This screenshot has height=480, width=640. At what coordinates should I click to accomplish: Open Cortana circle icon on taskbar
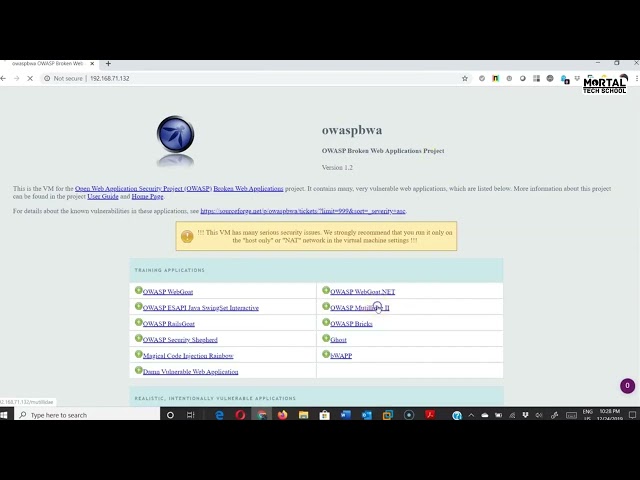point(170,415)
